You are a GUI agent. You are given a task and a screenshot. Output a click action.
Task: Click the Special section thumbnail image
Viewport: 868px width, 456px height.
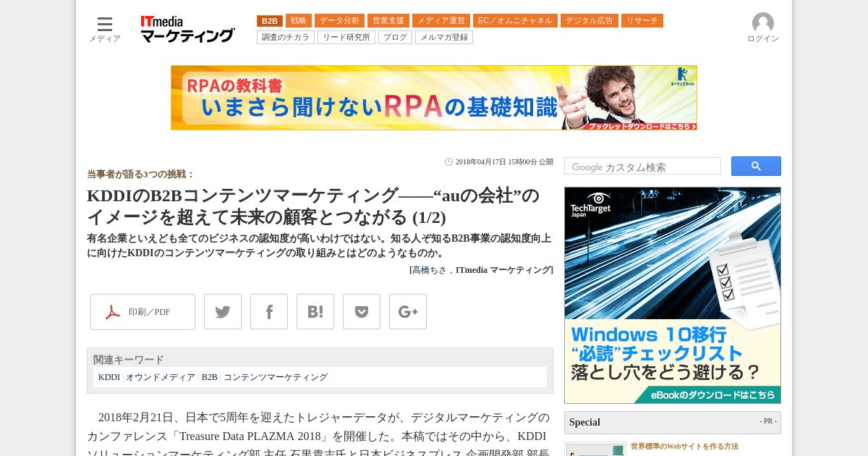click(595, 449)
